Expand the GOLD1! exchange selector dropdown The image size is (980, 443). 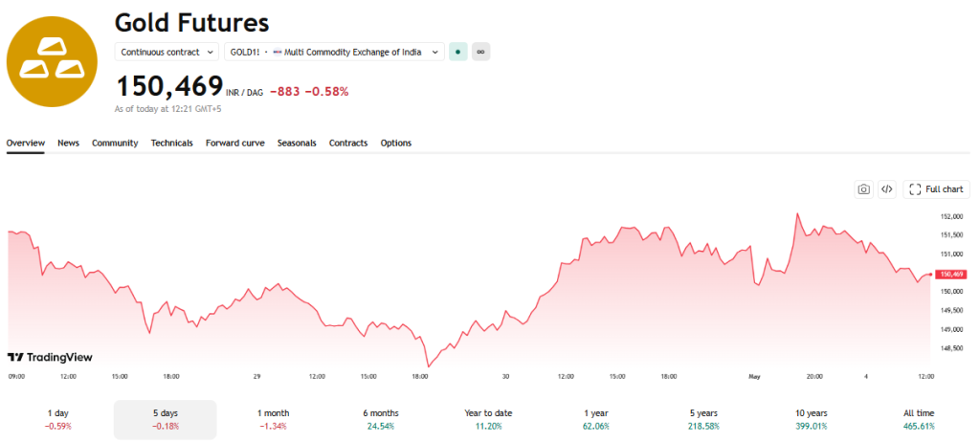[x=334, y=52]
